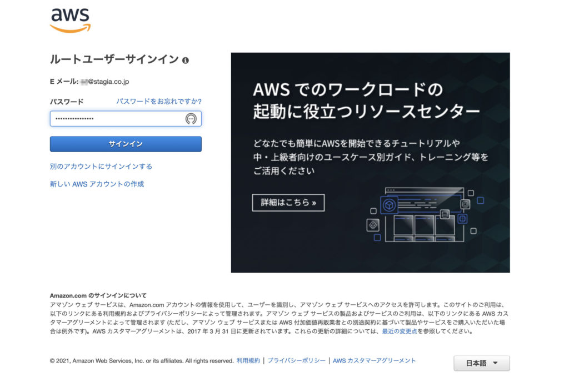Click the browser window illustration in the banner
569x392 pixels.
click(424, 214)
